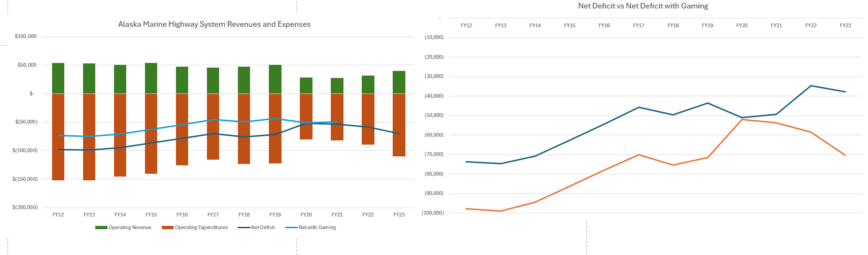Click the green Operating Revenue legend swatch
868x255 pixels.
[101, 228]
